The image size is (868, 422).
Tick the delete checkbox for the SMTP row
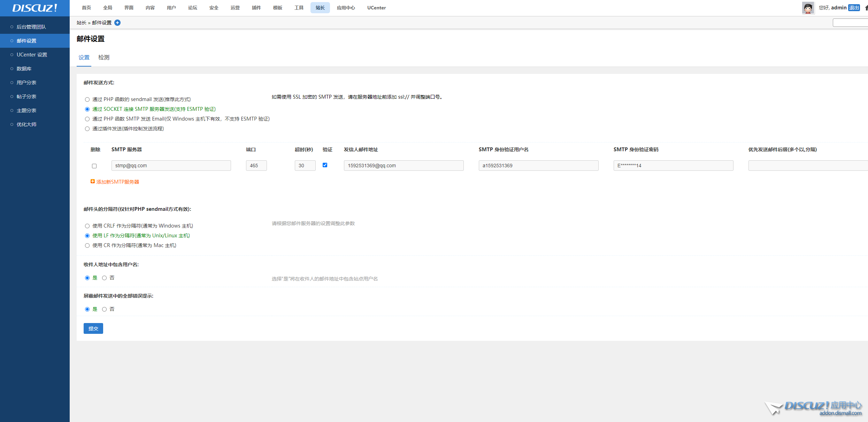point(94,166)
